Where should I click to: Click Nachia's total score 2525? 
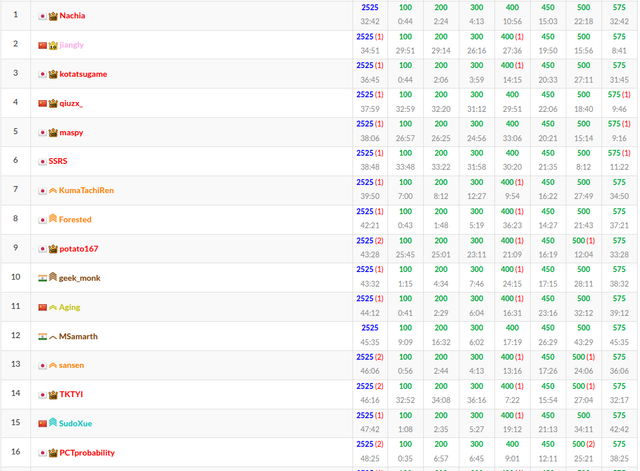coord(369,7)
